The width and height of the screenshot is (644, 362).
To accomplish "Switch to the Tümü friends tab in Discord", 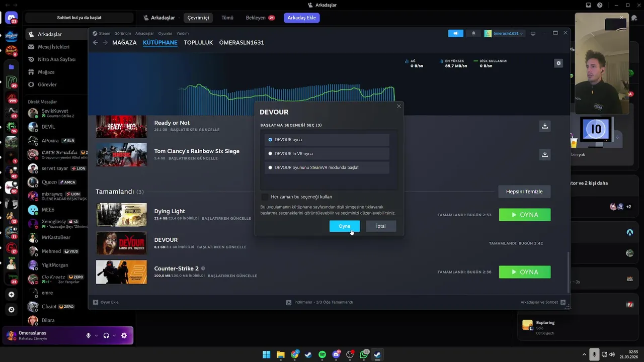I will 227,18.
